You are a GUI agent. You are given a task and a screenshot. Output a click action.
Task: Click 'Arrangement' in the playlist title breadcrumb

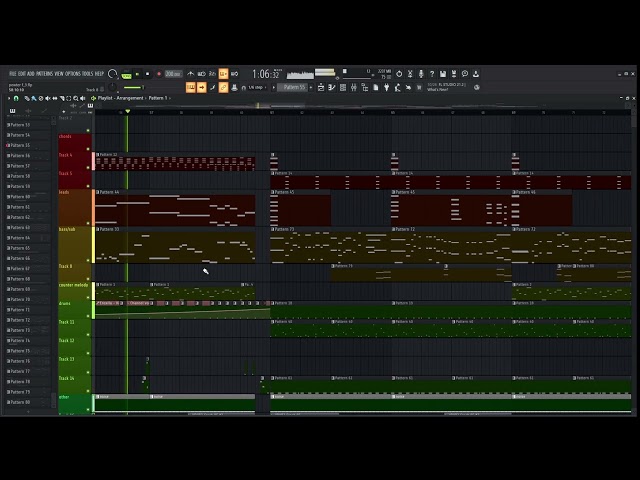tap(130, 98)
